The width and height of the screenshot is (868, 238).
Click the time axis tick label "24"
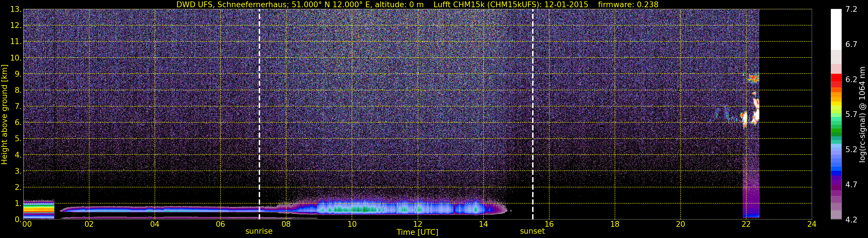812,224
